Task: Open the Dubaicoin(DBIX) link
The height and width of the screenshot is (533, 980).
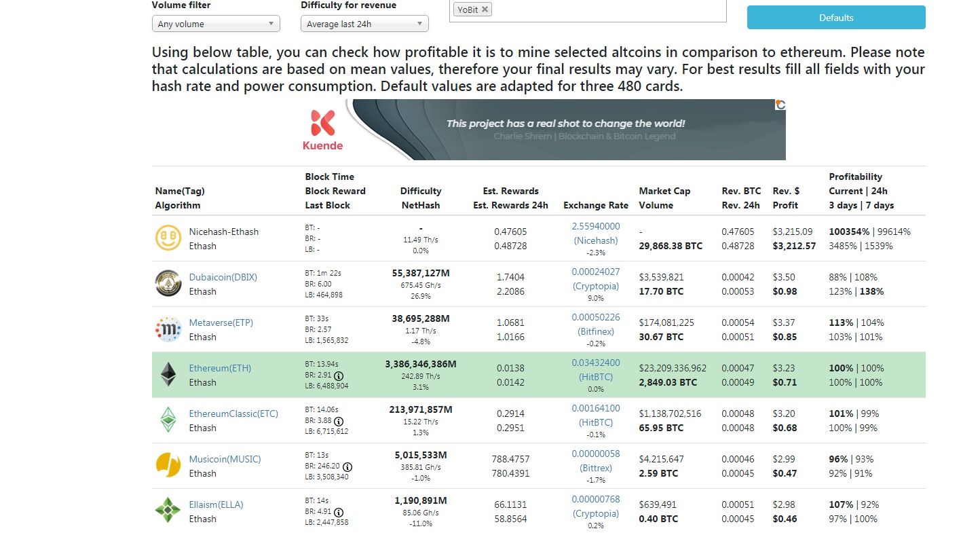Action: tap(223, 277)
